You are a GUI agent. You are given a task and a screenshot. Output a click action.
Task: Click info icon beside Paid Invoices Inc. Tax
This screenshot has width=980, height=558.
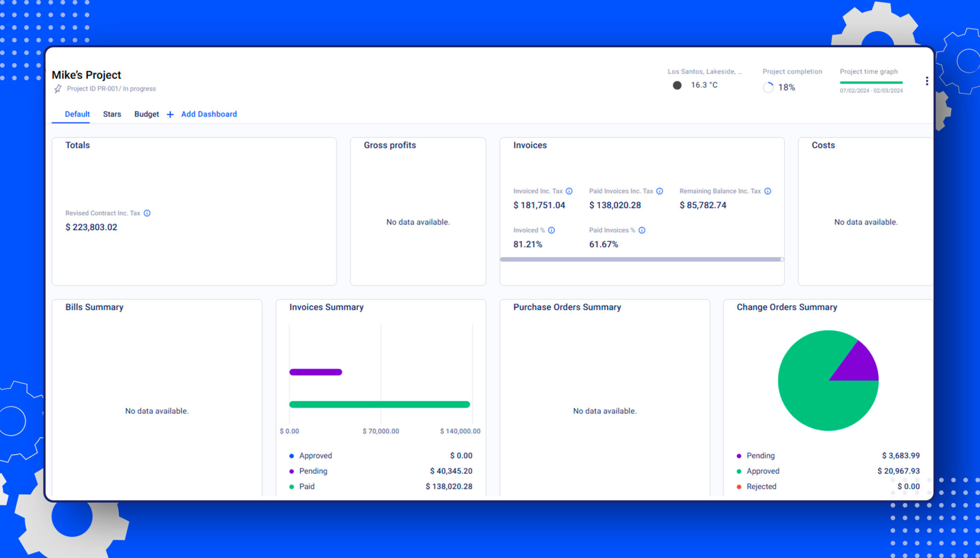[x=659, y=191]
